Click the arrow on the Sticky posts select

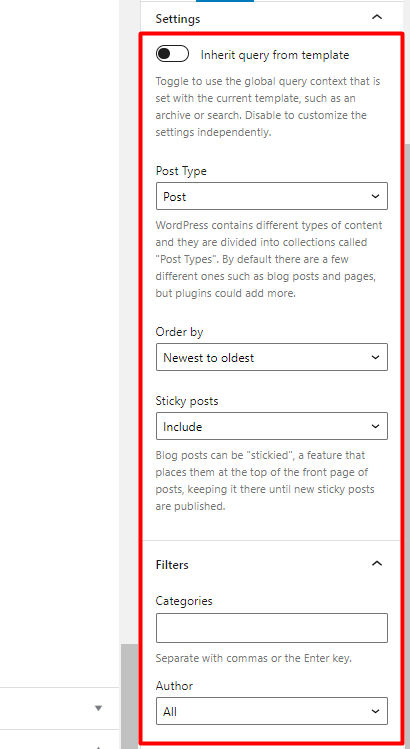tap(375, 426)
